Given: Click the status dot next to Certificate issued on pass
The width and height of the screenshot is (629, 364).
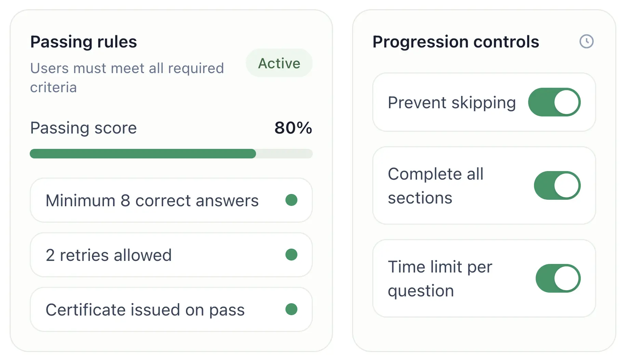Looking at the screenshot, I should click(292, 309).
